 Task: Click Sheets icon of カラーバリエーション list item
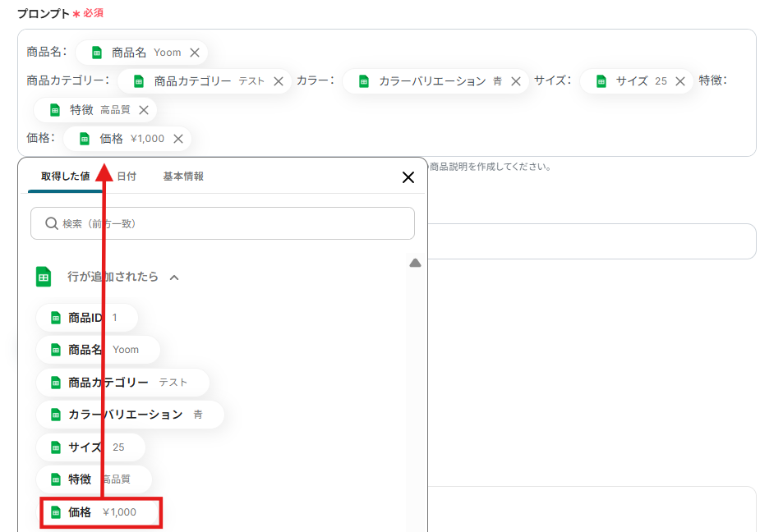56,415
